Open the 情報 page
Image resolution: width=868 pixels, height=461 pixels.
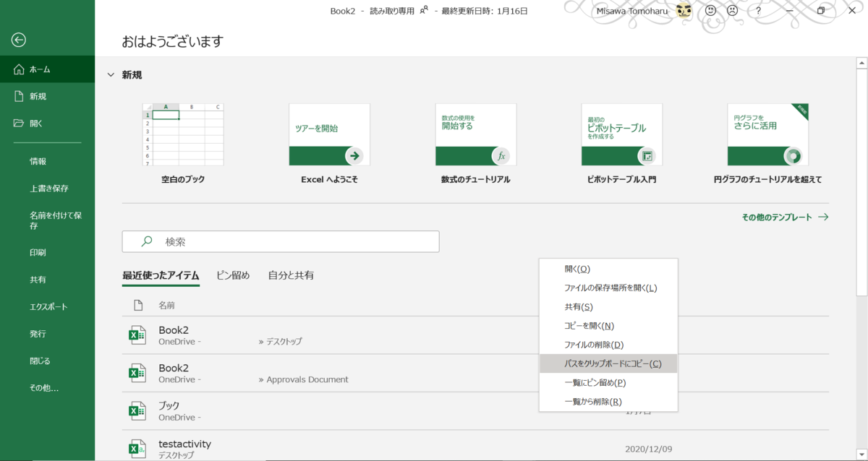point(47,161)
